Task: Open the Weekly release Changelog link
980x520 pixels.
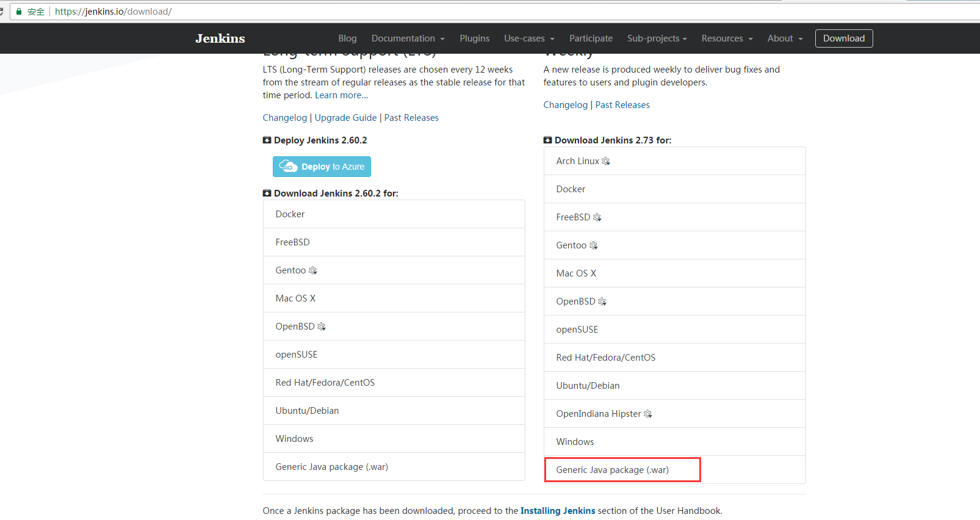Action: (566, 105)
